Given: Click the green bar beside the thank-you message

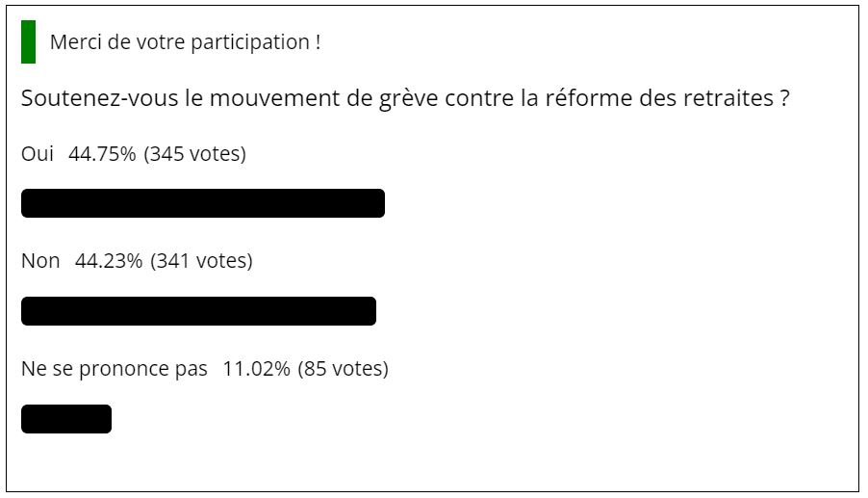Looking at the screenshot, I should point(28,41).
